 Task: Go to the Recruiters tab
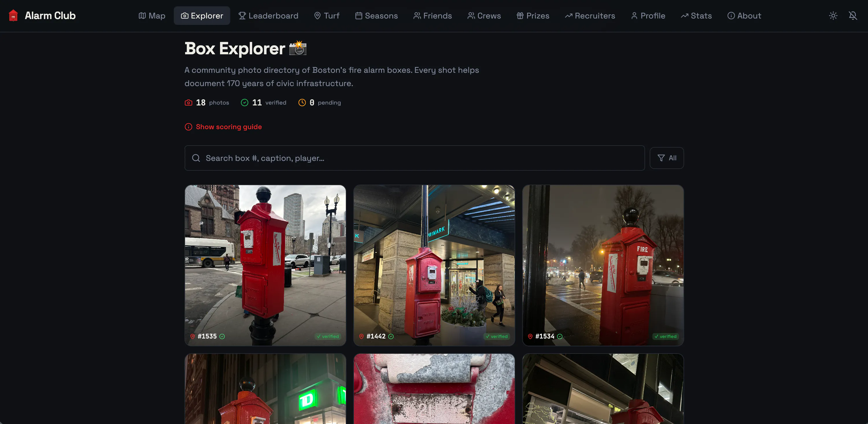[590, 16]
